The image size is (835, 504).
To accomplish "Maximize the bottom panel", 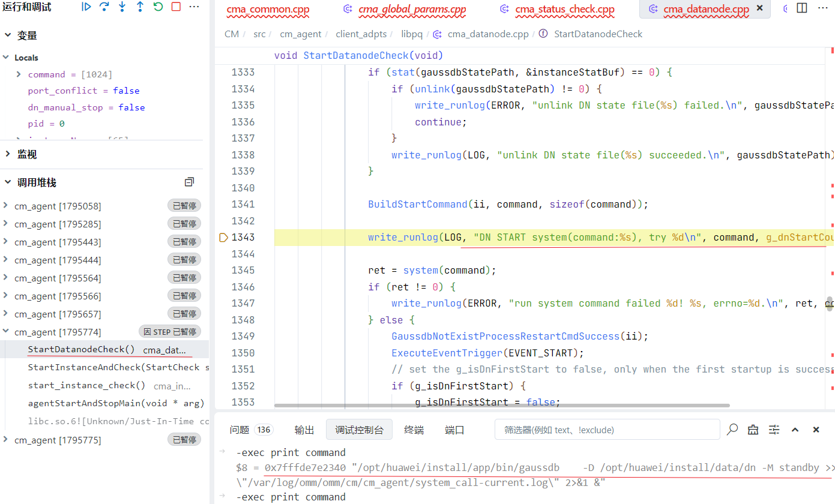I will 795,430.
